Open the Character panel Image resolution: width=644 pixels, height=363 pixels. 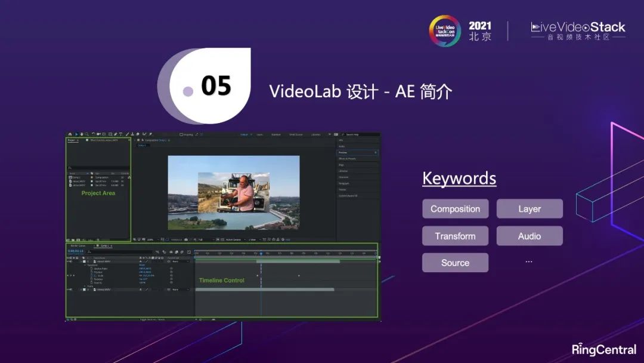pos(343,177)
